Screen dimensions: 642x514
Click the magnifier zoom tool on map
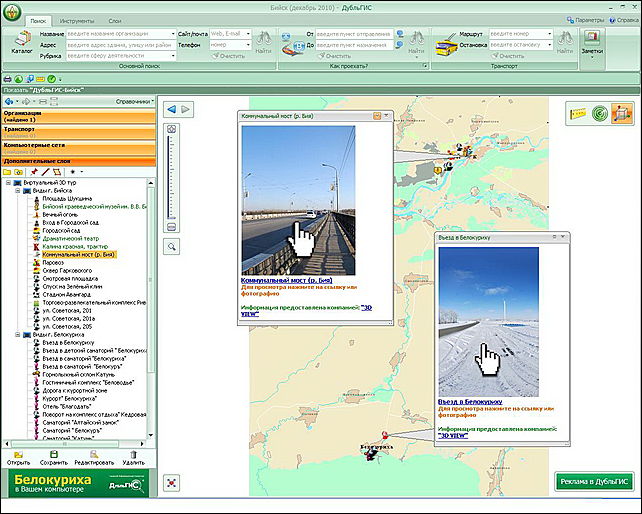[x=172, y=245]
